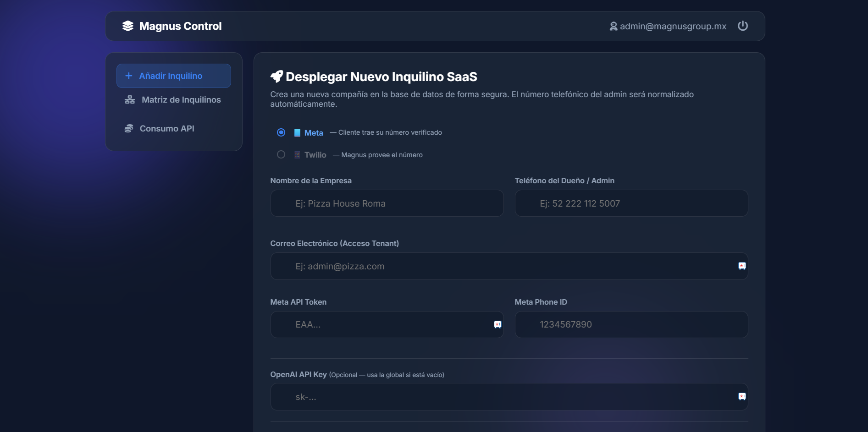Toggle the safe icon on Correo Electrónico field
The height and width of the screenshot is (432, 868).
pos(742,266)
